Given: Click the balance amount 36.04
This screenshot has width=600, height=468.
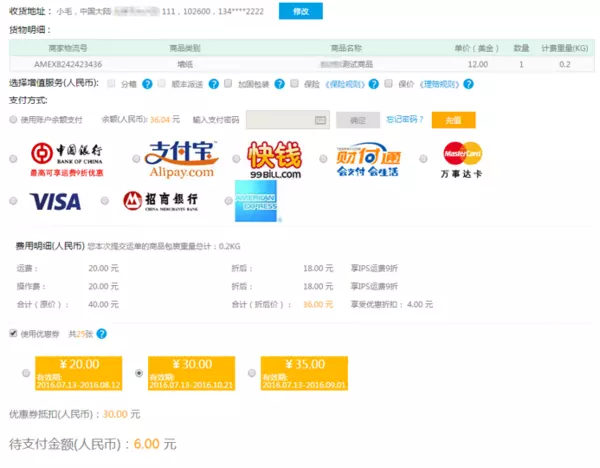Looking at the screenshot, I should point(160,119).
